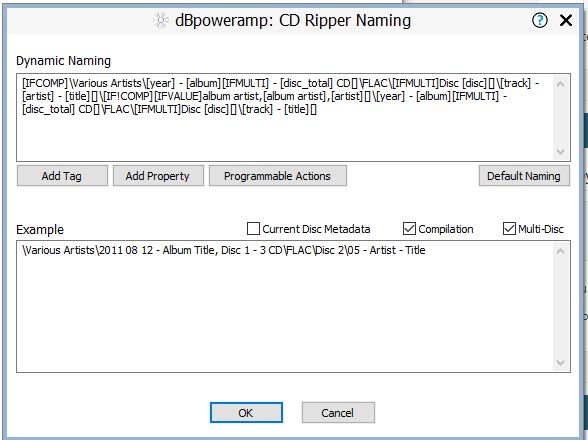Click down arrow of Dynamic Naming scrollbar

[x=560, y=152]
